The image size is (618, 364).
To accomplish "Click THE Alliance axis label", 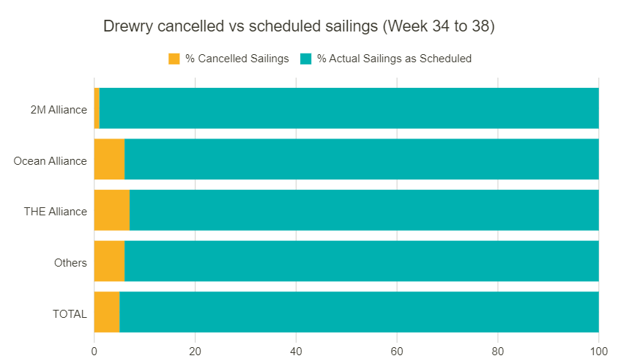I will 56,212.
